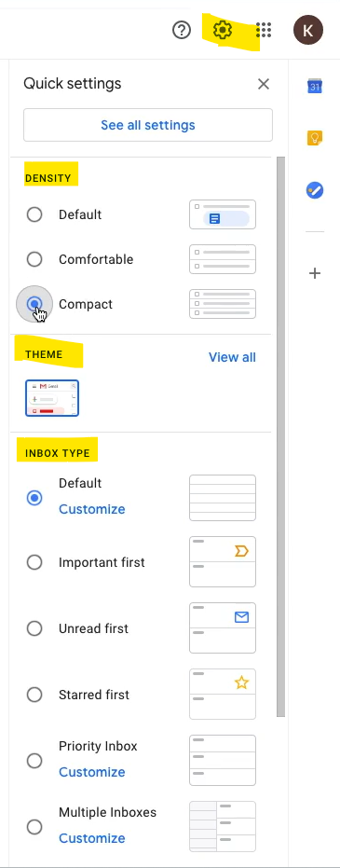
Task: Click the Quick settings vertical scrollbar
Action: pos(280,437)
